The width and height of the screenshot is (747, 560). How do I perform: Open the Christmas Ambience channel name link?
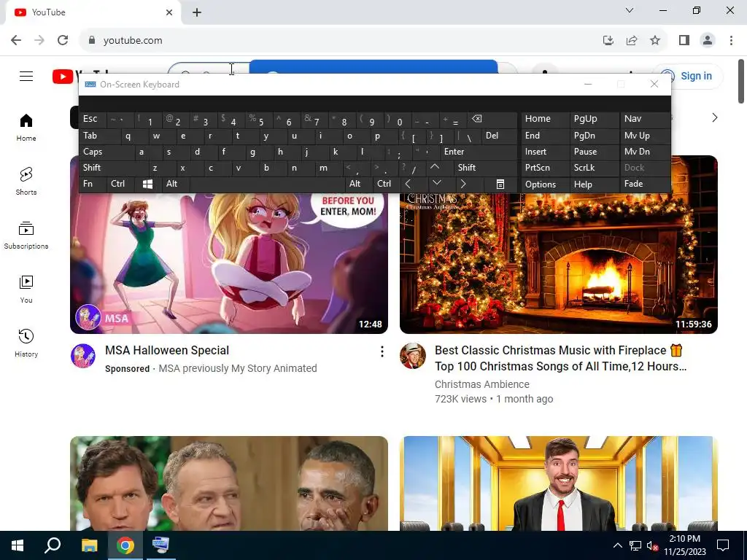tap(481, 384)
